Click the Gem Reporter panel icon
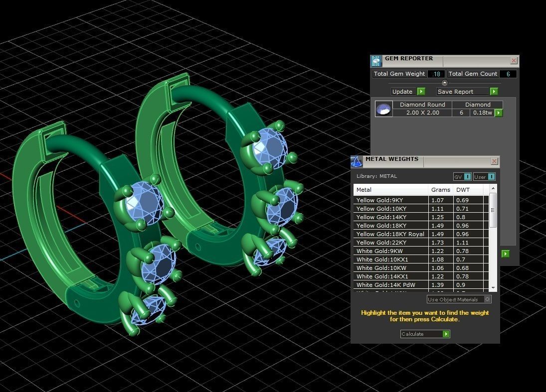 point(376,61)
